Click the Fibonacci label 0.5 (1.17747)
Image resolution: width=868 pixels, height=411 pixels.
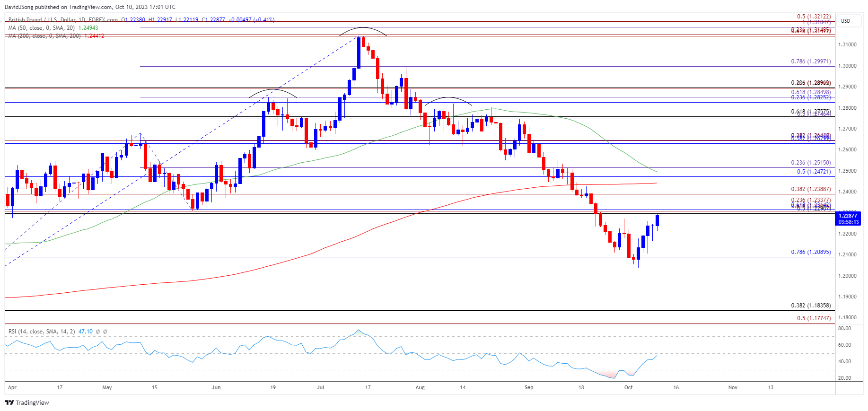(x=814, y=318)
